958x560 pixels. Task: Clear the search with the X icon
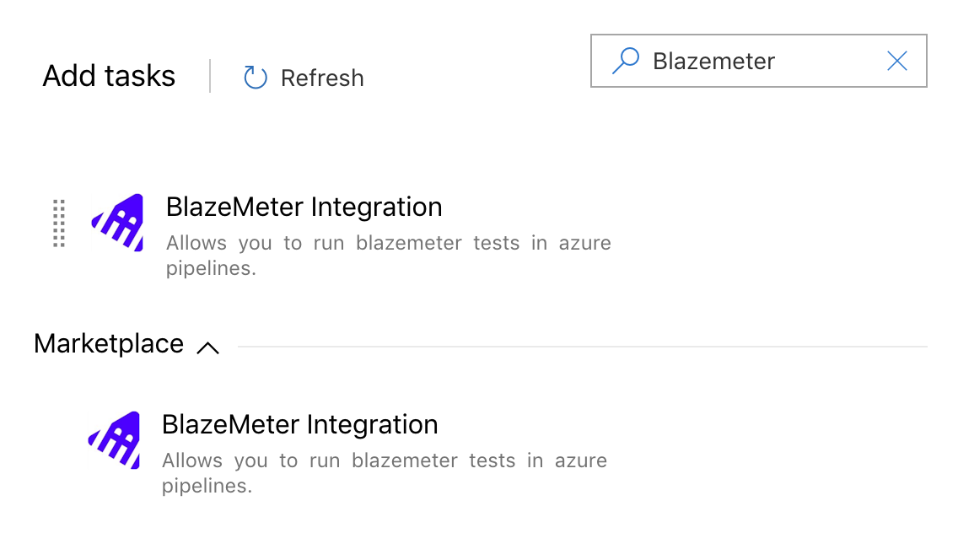(897, 61)
